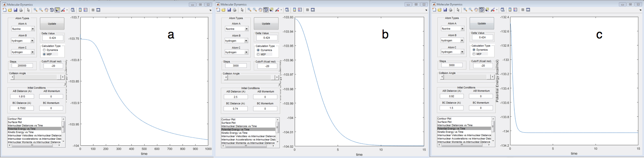Viewport: 644px width, 158px height.
Task: Click AB Distance field 0.92 in window c
Action: (451, 96)
